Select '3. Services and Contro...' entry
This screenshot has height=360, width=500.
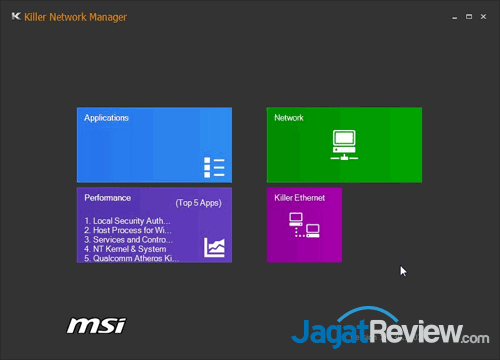tap(129, 239)
